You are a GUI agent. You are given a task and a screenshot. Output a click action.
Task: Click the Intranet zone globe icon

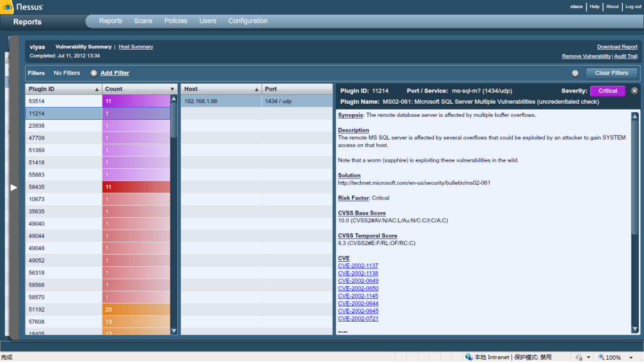pos(468,357)
